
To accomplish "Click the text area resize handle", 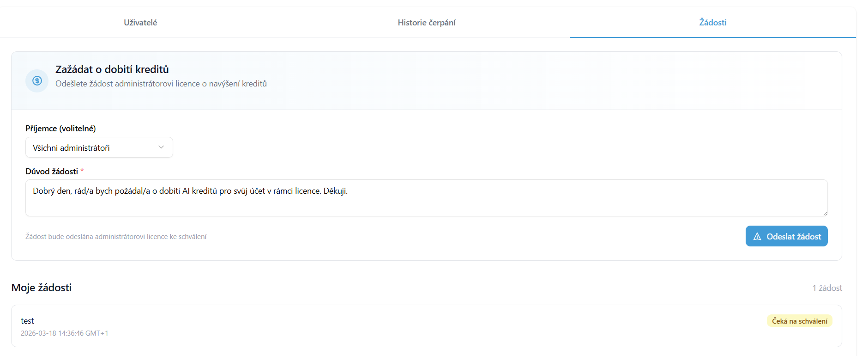I will [x=825, y=213].
